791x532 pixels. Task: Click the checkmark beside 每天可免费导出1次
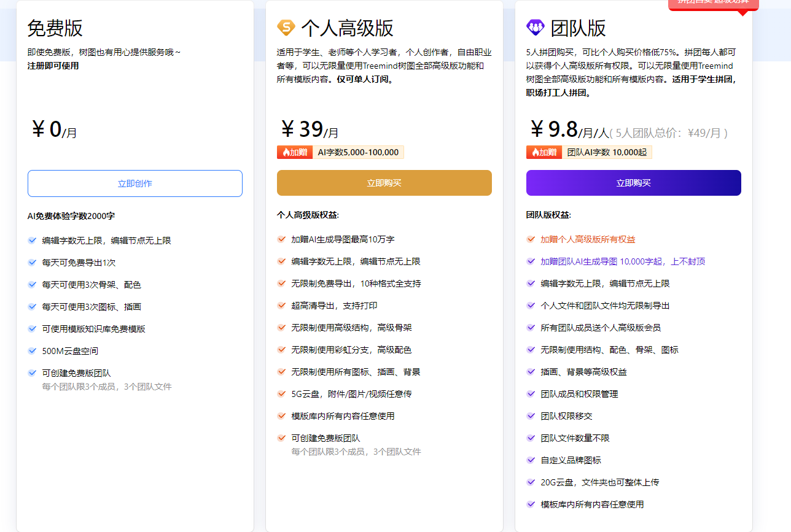click(32, 262)
